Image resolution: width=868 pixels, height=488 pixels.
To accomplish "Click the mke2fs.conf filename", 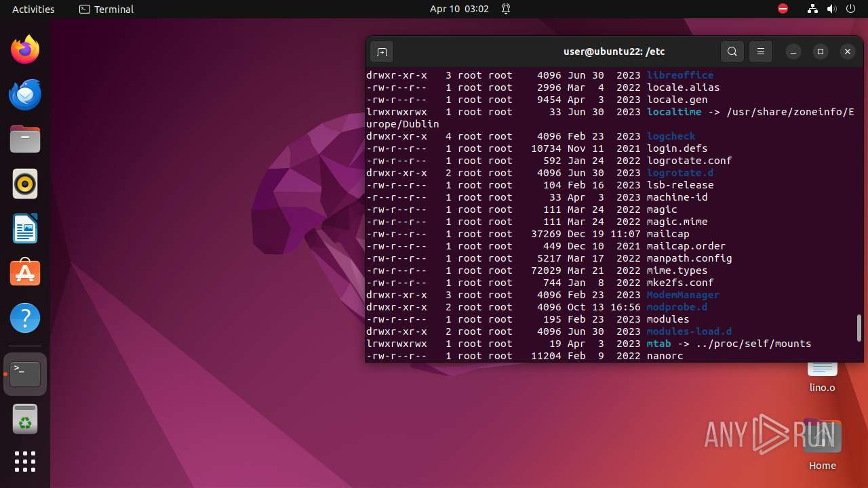I will click(680, 283).
